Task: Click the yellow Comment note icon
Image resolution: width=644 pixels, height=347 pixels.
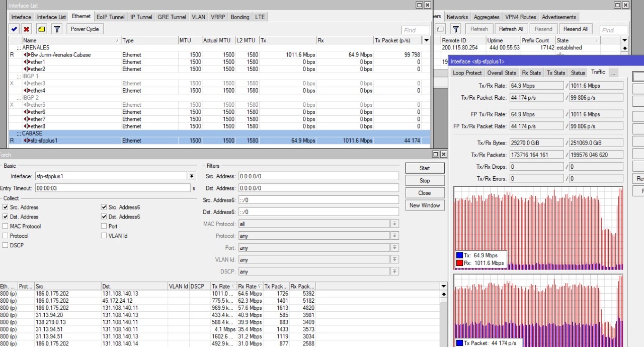Action: pos(42,29)
